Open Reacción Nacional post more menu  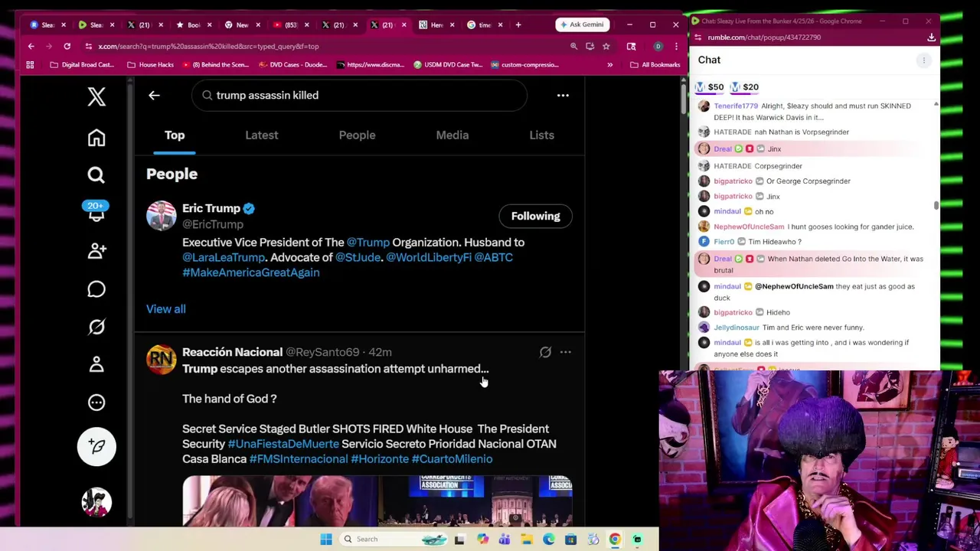pyautogui.click(x=565, y=352)
